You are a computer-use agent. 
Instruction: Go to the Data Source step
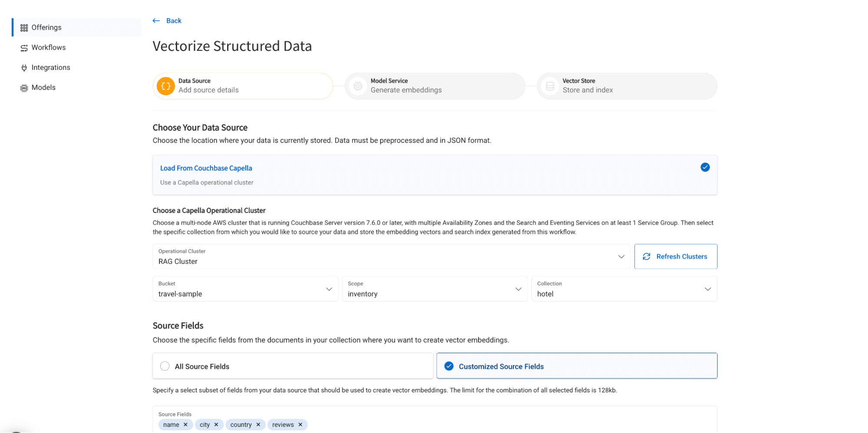(243, 86)
